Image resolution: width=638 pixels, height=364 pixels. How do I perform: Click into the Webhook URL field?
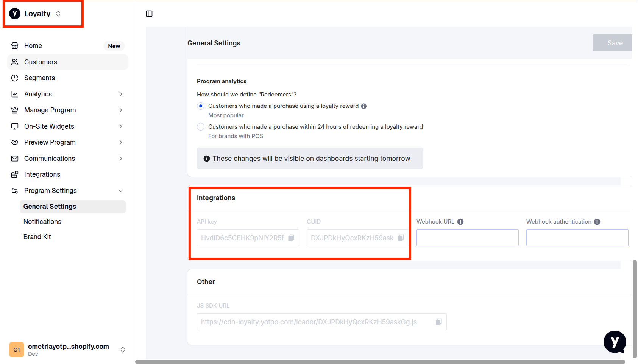[468, 238]
